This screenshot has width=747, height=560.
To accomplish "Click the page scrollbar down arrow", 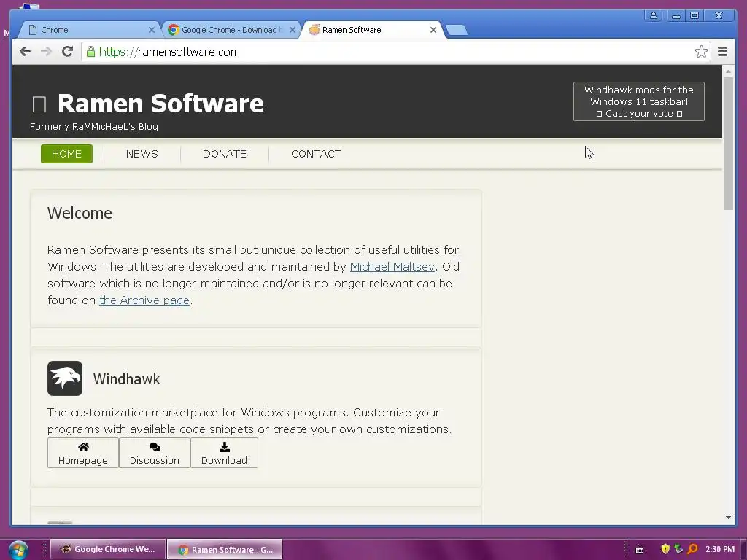I will coord(728,518).
